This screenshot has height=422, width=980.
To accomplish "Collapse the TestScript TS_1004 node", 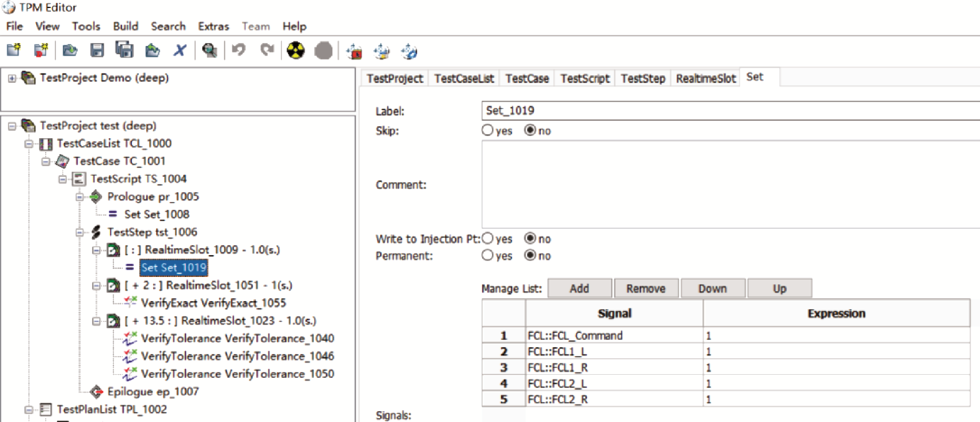I will pos(63,180).
